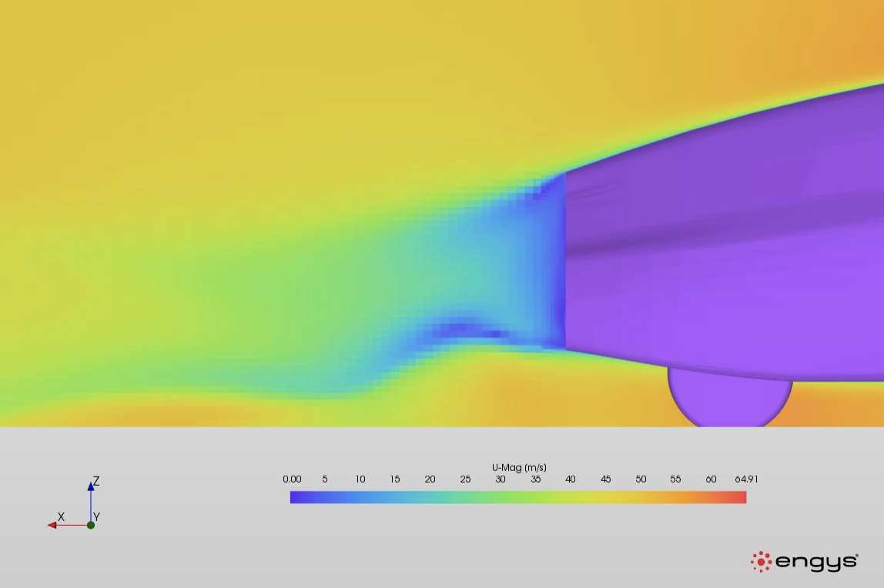Click the 15 tick label on legend
Image resolution: width=884 pixels, height=588 pixels.
tap(394, 479)
